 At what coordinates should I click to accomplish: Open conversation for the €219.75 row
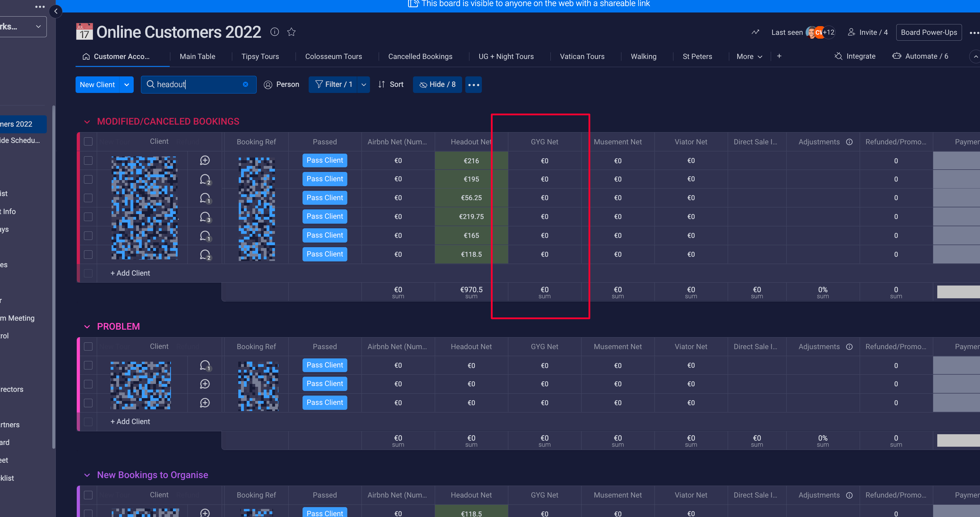tap(205, 217)
